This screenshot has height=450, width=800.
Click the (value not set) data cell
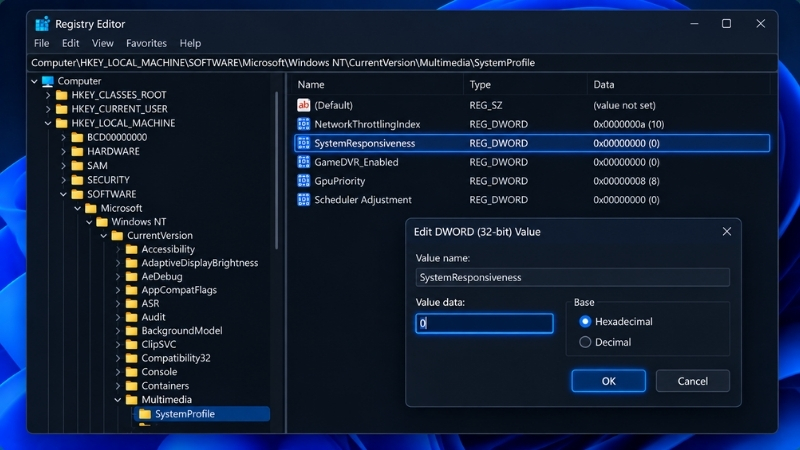click(x=624, y=105)
